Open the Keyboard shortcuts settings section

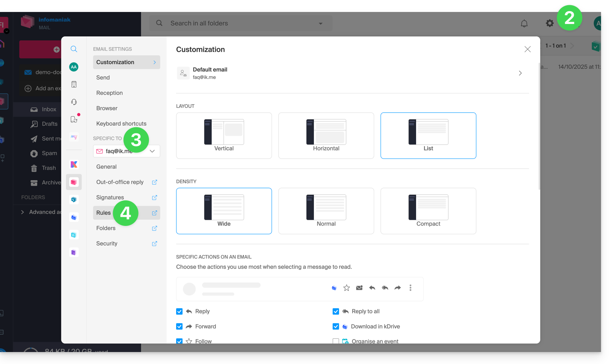pos(121,124)
